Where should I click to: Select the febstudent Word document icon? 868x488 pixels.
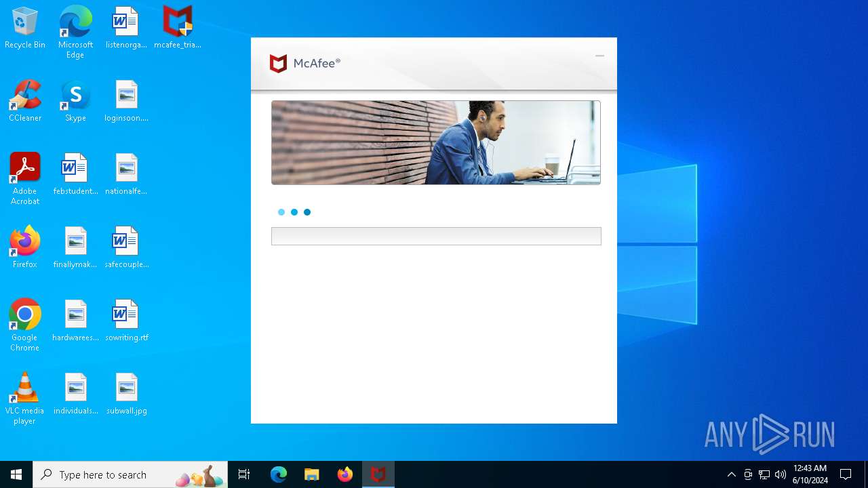click(x=75, y=175)
